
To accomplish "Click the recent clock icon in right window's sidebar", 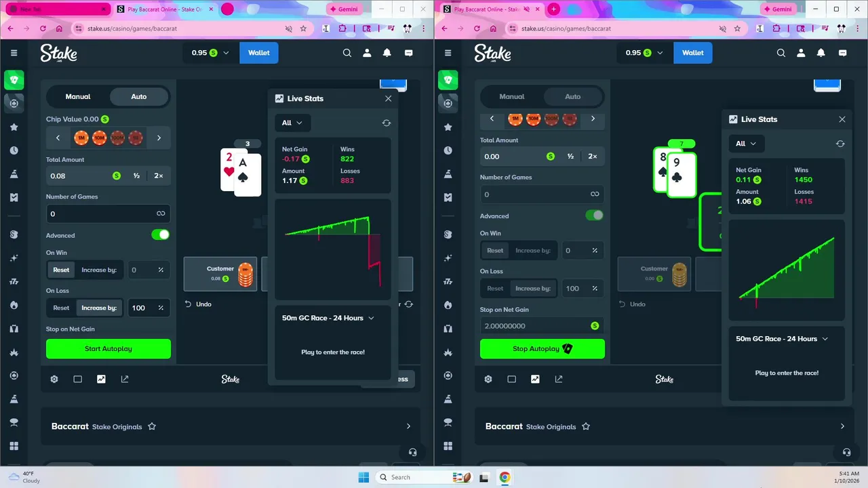I will [448, 150].
